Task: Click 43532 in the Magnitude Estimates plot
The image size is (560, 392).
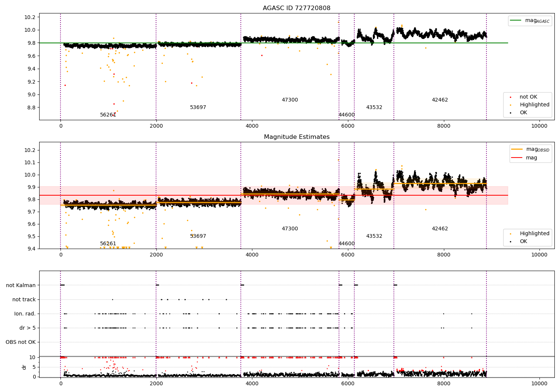Action: (x=374, y=236)
